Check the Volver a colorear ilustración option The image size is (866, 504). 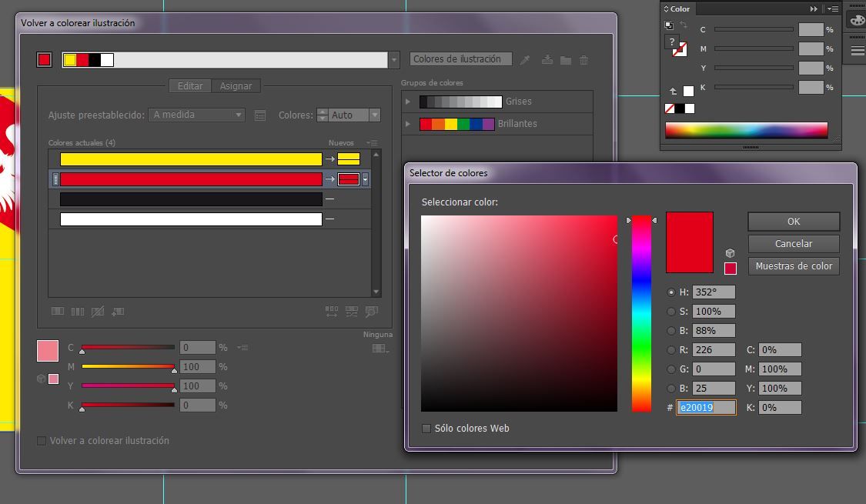(x=41, y=440)
